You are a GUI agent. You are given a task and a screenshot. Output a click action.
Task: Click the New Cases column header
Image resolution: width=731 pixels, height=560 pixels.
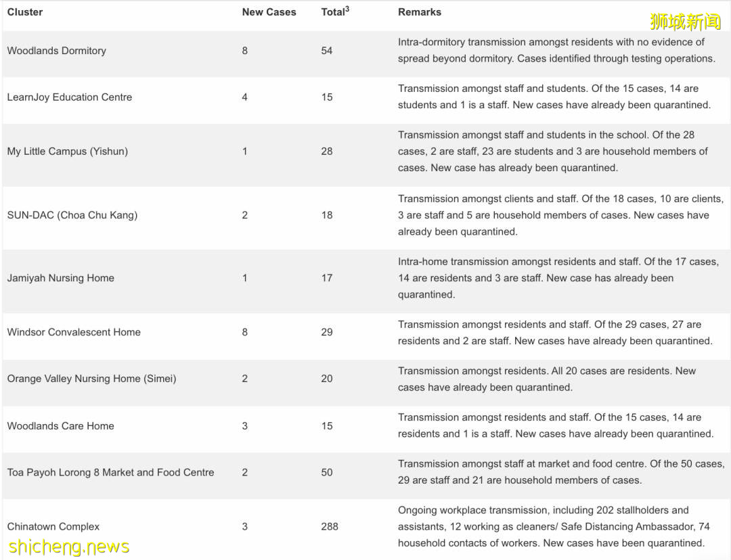point(269,12)
